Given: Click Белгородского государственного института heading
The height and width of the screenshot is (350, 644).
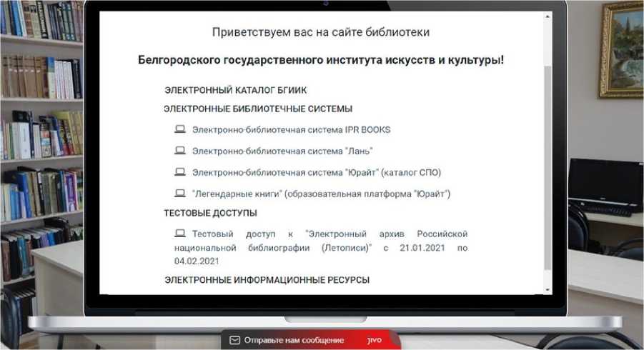Looking at the screenshot, I should click(321, 60).
